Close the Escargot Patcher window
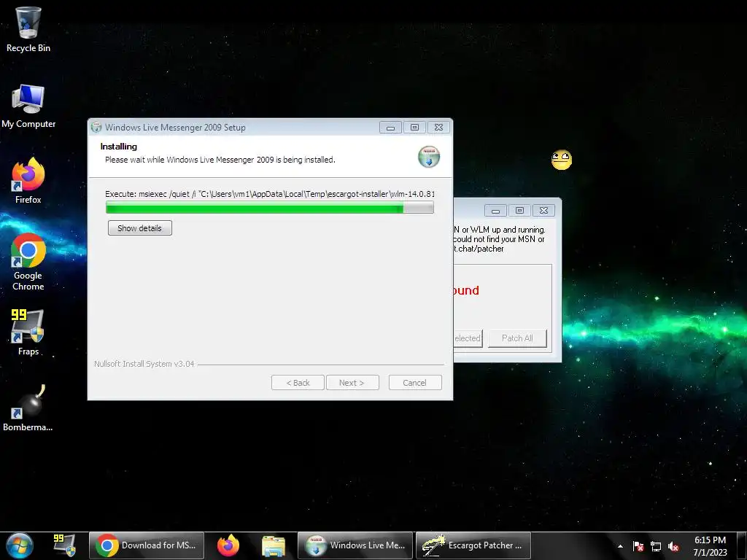Screen dimensions: 747x560 pos(543,211)
